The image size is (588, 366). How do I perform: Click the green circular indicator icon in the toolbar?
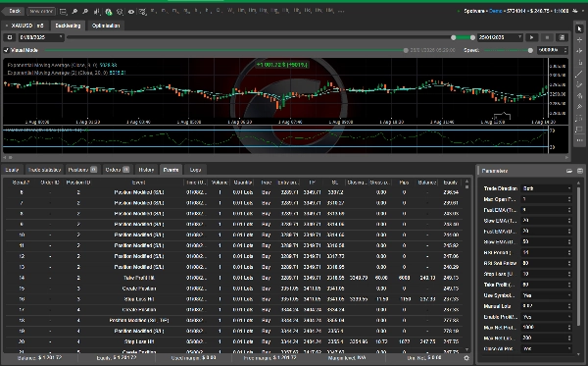coord(109,12)
